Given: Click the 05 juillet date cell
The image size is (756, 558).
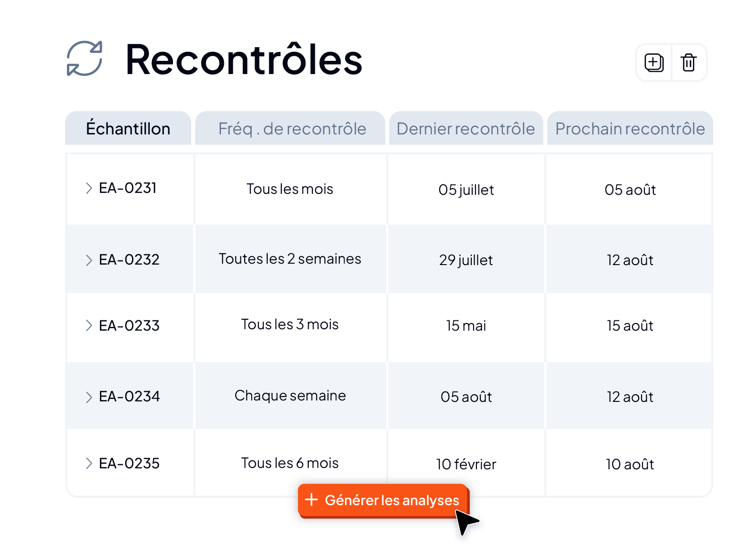Looking at the screenshot, I should tap(466, 190).
